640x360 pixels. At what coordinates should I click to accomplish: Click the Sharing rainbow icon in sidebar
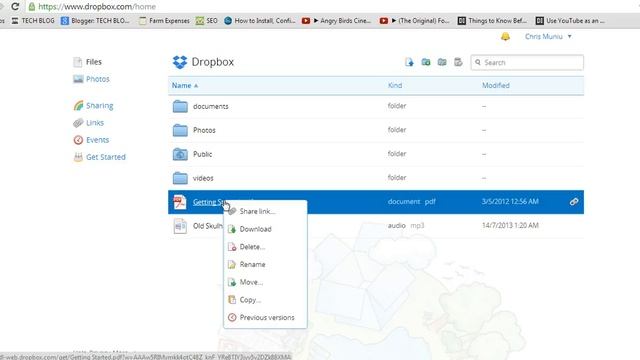coord(78,106)
